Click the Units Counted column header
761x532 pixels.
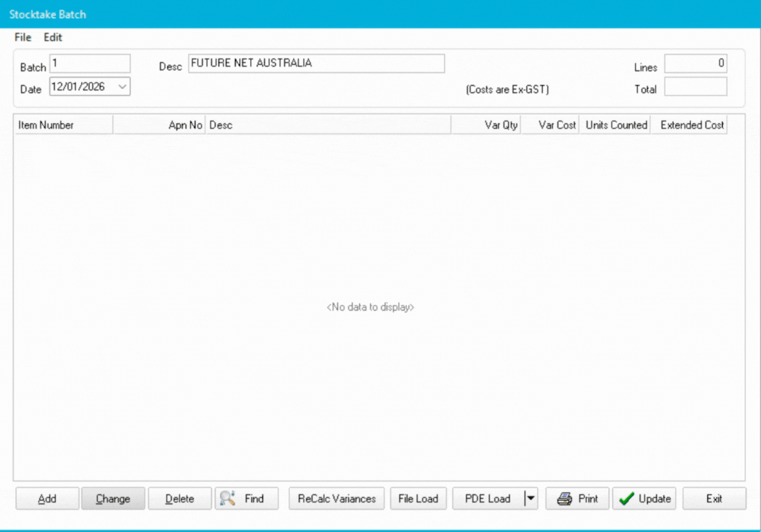[x=615, y=125]
